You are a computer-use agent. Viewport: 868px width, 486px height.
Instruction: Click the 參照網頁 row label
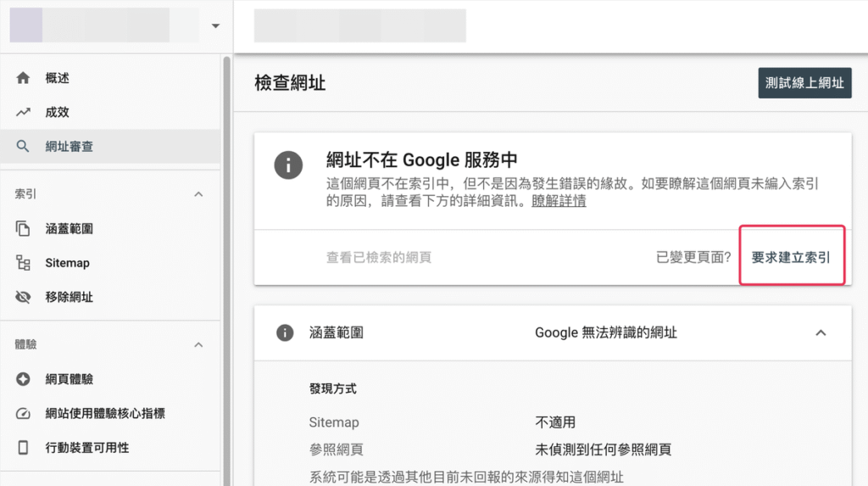pyautogui.click(x=336, y=450)
